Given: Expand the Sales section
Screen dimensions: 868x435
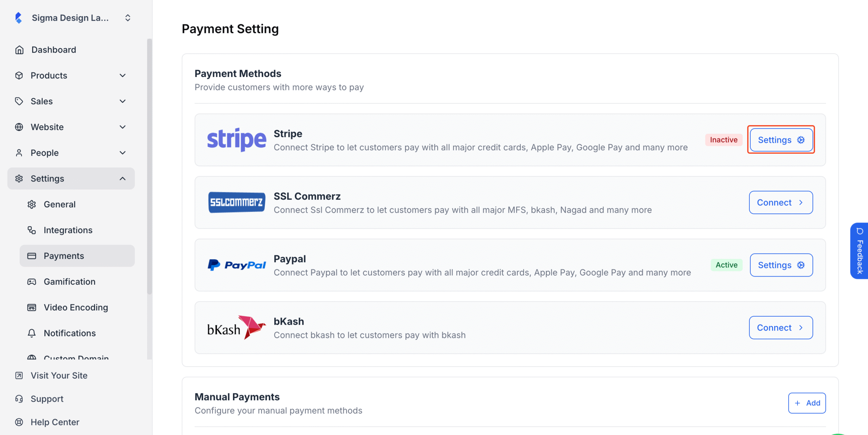Looking at the screenshot, I should (x=122, y=101).
